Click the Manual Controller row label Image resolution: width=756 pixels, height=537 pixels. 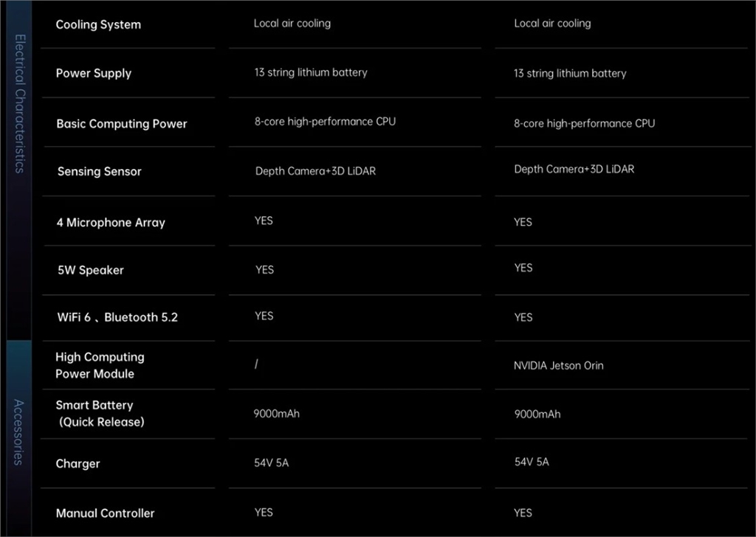[106, 513]
